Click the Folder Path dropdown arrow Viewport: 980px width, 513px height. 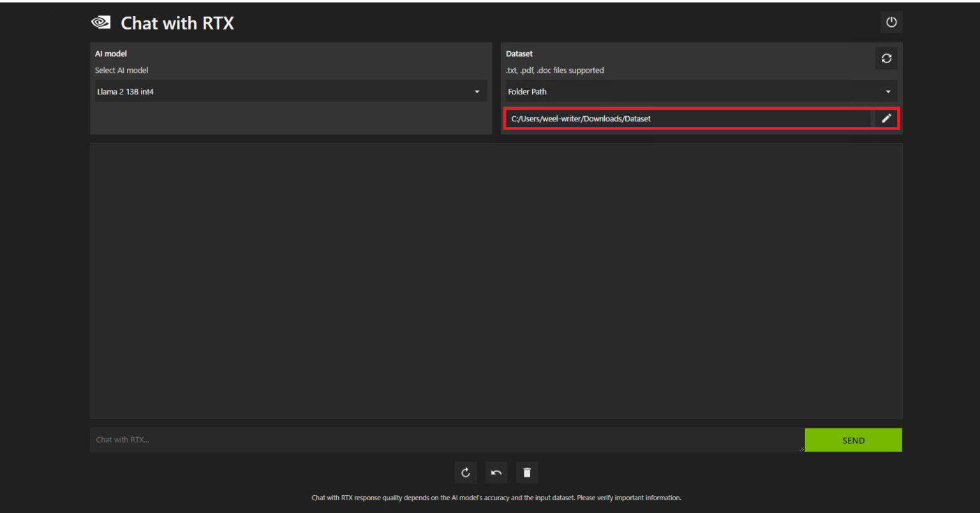click(x=887, y=91)
